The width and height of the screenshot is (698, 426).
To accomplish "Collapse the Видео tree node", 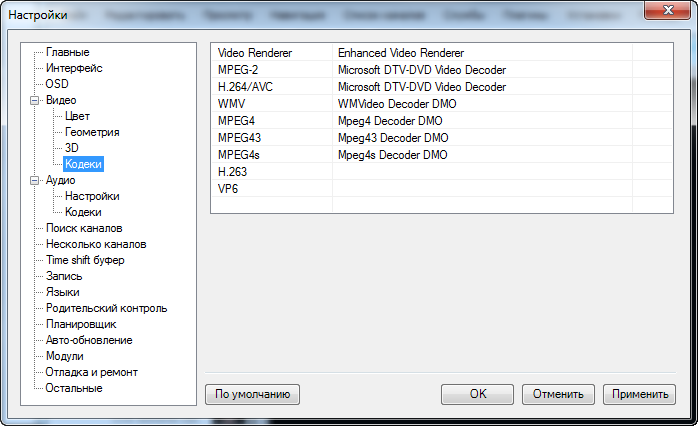I will pos(35,100).
